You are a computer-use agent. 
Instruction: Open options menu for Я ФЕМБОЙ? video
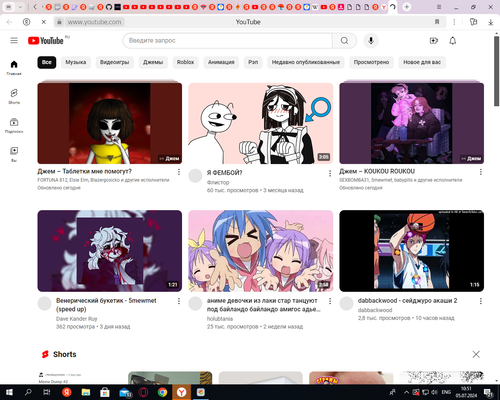pos(330,173)
